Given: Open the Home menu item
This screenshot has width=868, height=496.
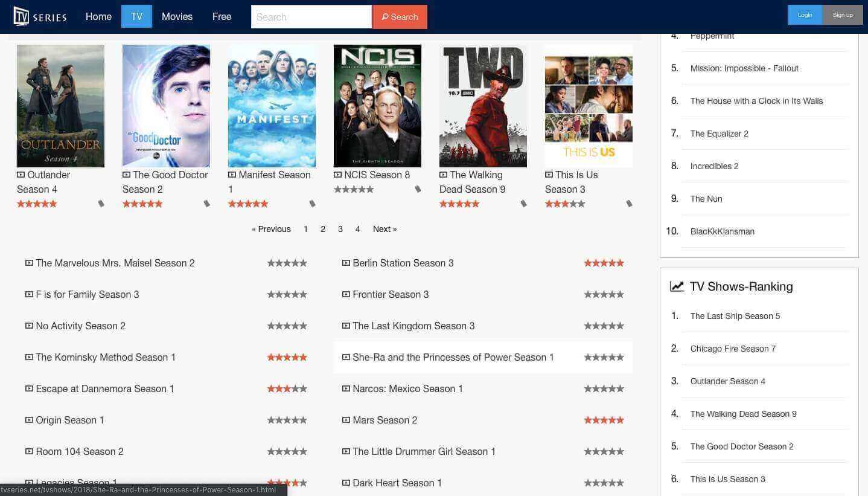Looking at the screenshot, I should (x=98, y=16).
